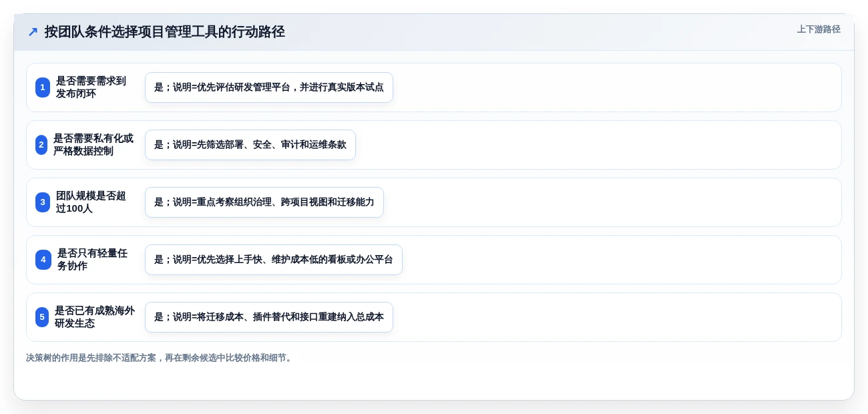This screenshot has height=414, width=868.
Task: Select question 团队规模是否超过100人
Action: (x=91, y=202)
